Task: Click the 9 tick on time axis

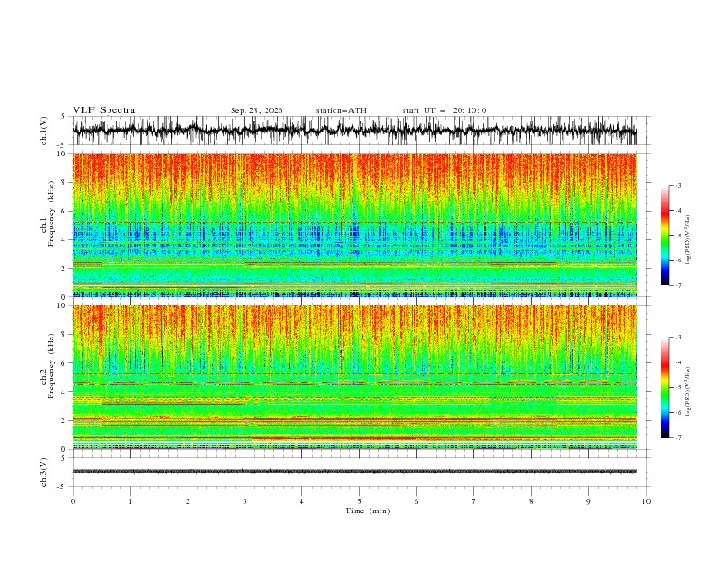Action: (x=588, y=501)
